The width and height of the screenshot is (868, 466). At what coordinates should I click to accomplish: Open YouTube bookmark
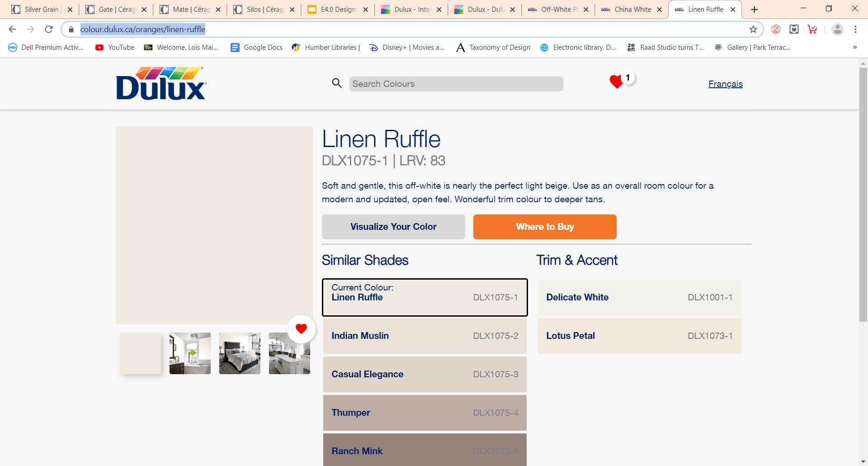click(115, 47)
